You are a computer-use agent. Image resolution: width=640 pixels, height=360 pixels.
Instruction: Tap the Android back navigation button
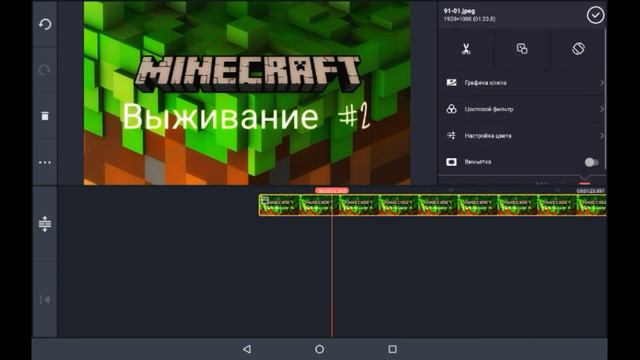(247, 349)
